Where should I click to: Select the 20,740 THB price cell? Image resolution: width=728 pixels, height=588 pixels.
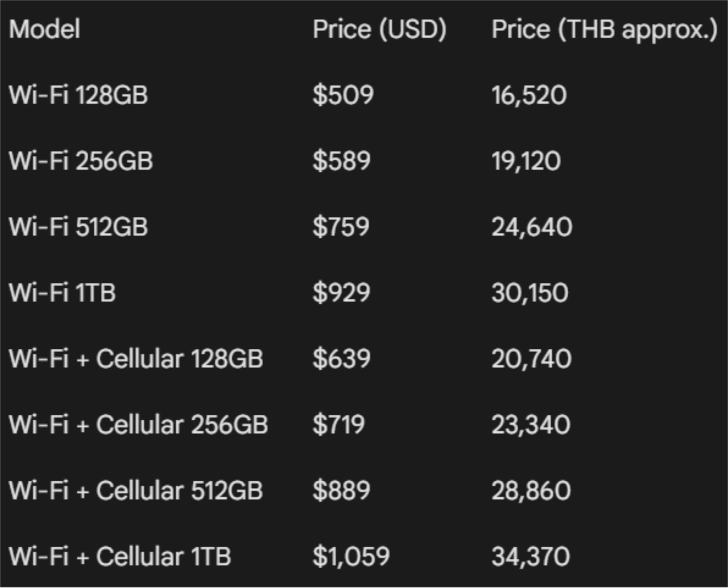[531, 359]
